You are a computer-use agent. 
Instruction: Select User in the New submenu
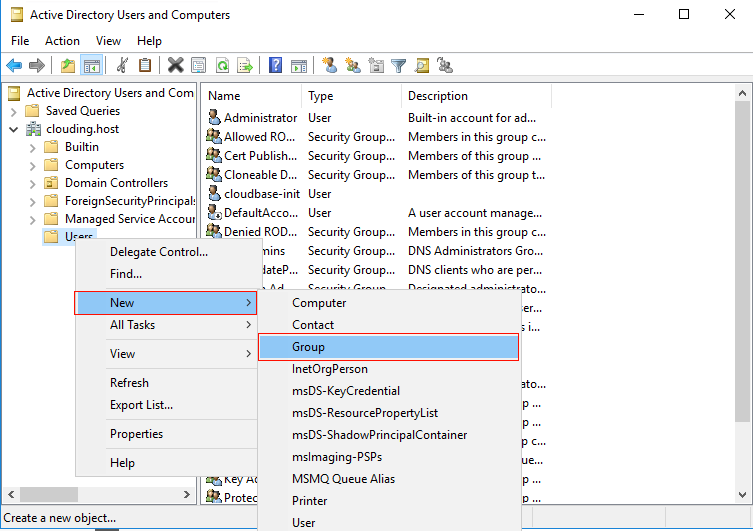389,523
